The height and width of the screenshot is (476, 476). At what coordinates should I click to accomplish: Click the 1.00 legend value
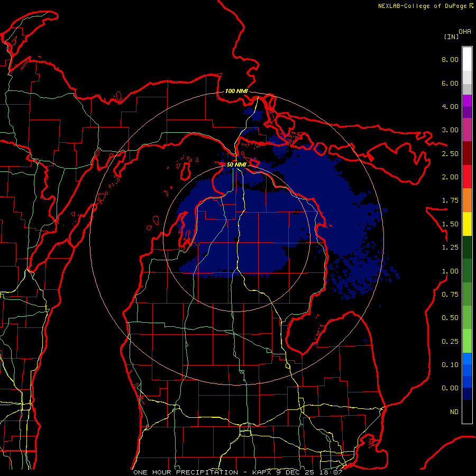click(450, 271)
